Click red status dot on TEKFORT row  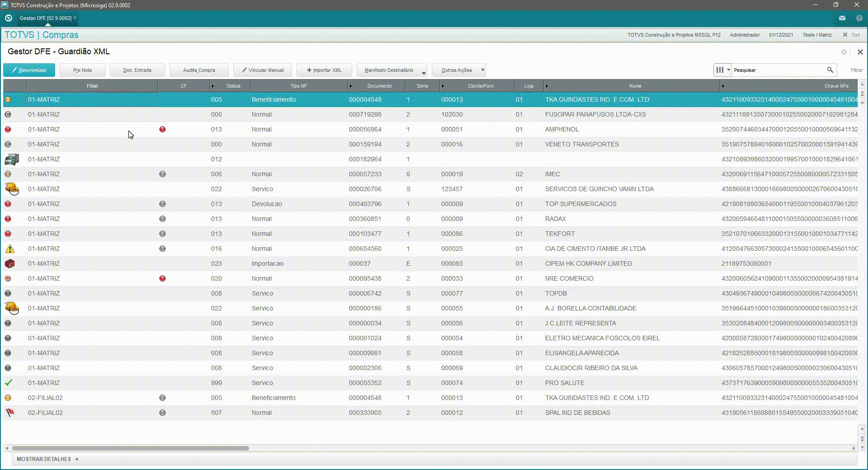point(8,234)
